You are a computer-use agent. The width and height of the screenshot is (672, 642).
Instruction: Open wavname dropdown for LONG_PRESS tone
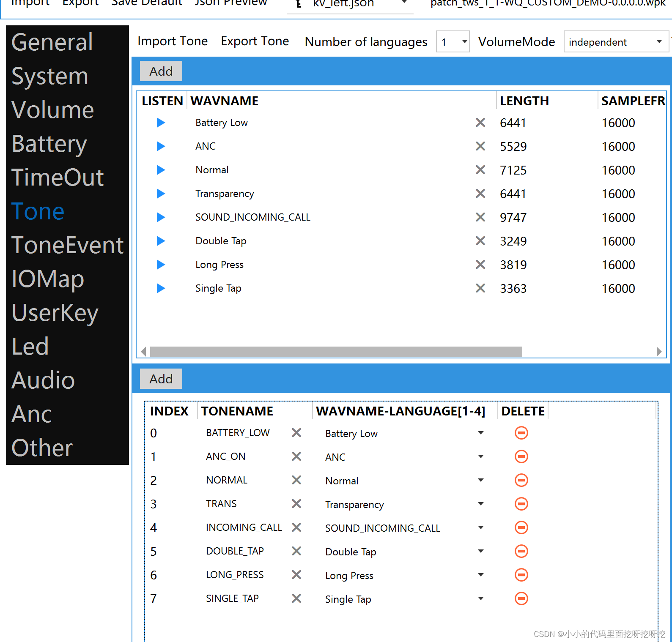pyautogui.click(x=481, y=575)
